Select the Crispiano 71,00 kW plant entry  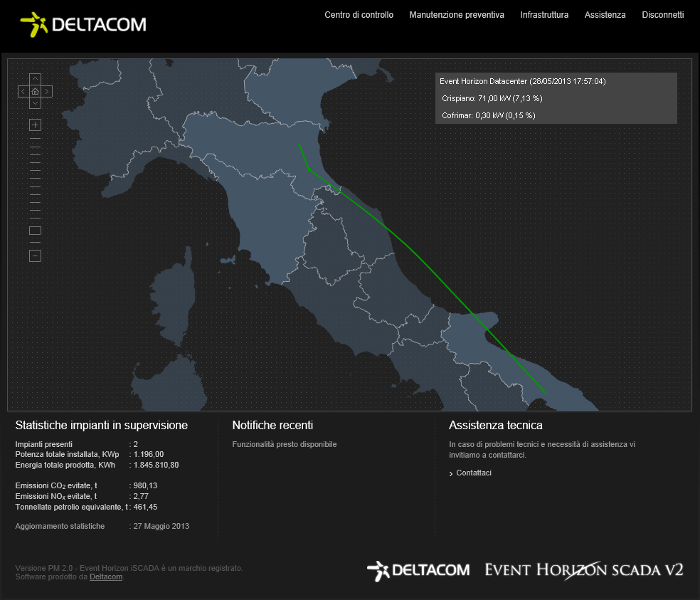(x=492, y=98)
